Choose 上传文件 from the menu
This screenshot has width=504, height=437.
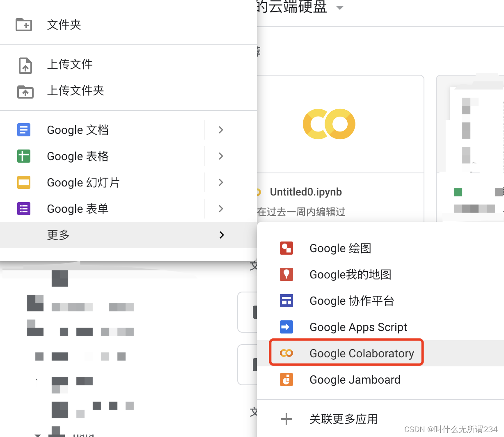[128, 64]
